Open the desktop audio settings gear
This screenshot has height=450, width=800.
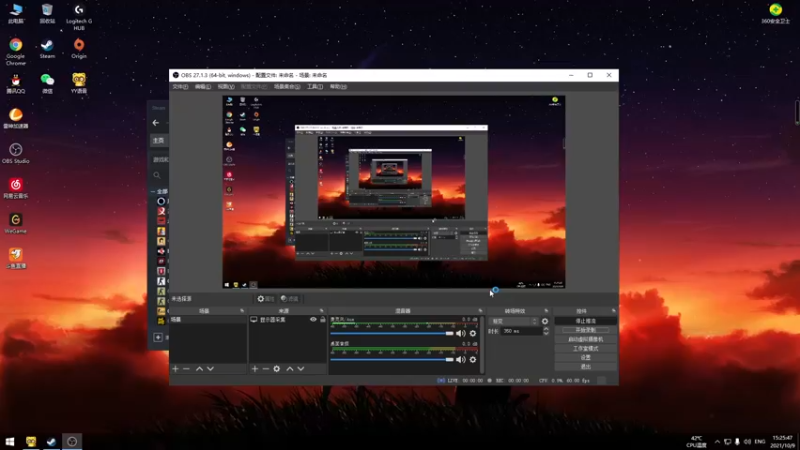[x=473, y=359]
